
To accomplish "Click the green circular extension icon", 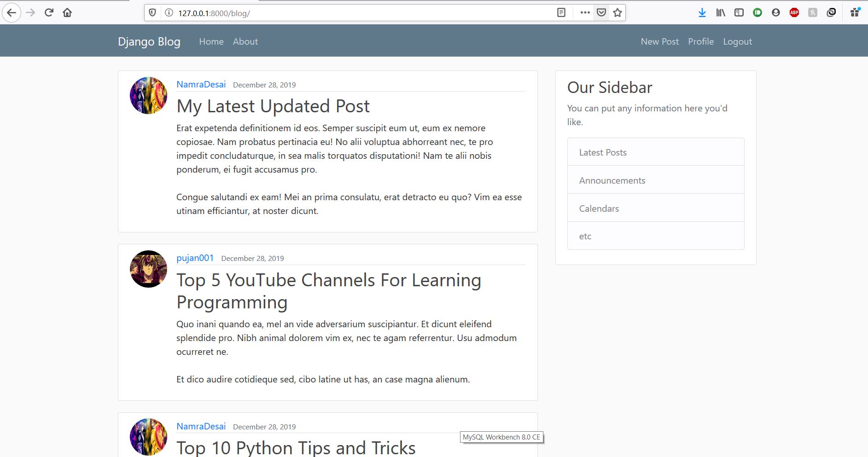I will tap(757, 13).
